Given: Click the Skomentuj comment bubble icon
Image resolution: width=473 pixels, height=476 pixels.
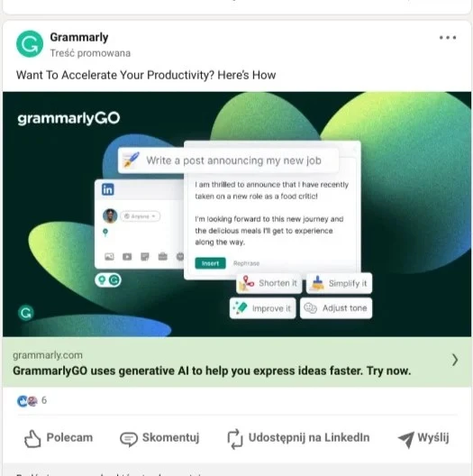Looking at the screenshot, I should click(x=129, y=439).
